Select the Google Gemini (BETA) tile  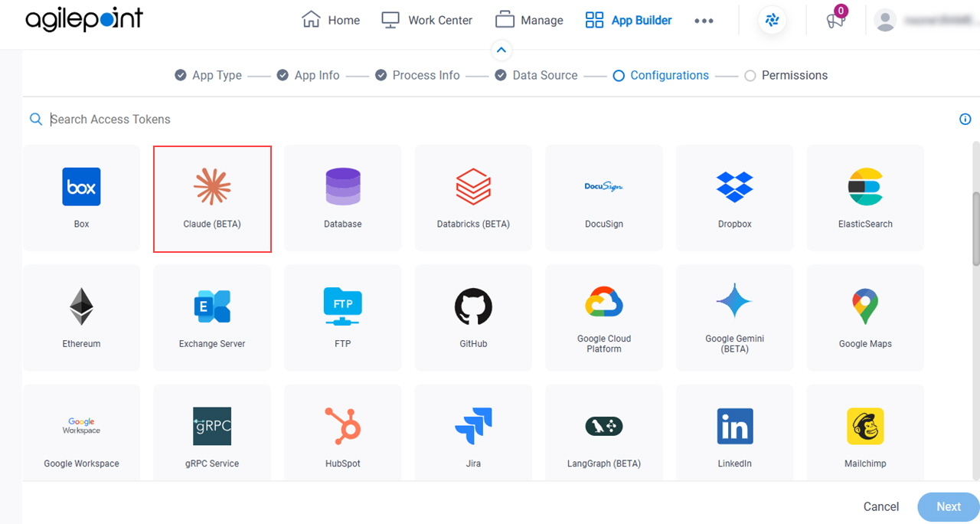click(735, 318)
